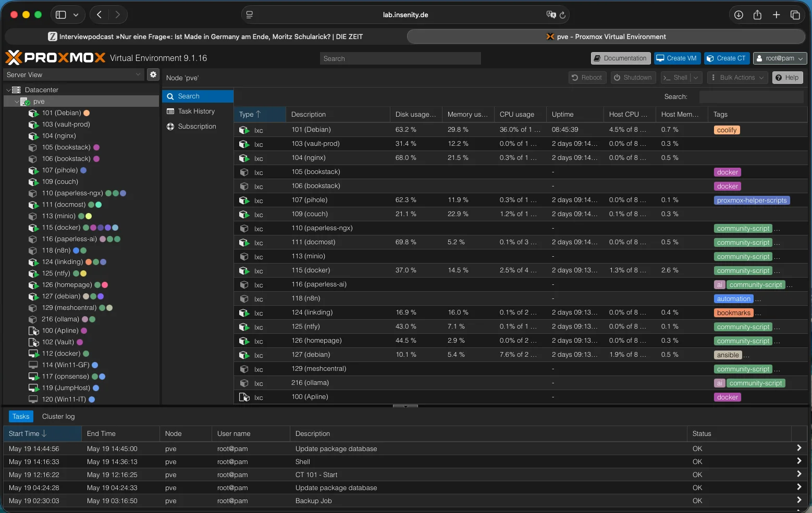Collapse the pve node expander
Screen dimensions: 812x513
(x=17, y=102)
